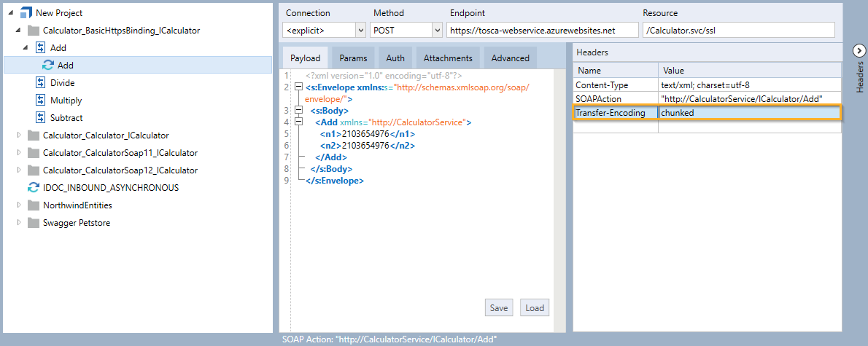Click the Endpoint URL field
Viewport: 868px width, 346px height.
tap(531, 31)
